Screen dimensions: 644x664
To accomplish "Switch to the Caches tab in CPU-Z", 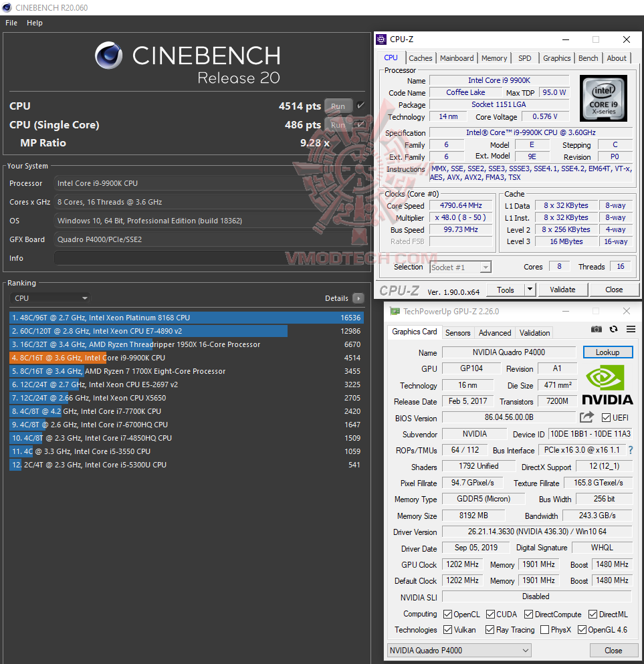I will click(x=420, y=58).
